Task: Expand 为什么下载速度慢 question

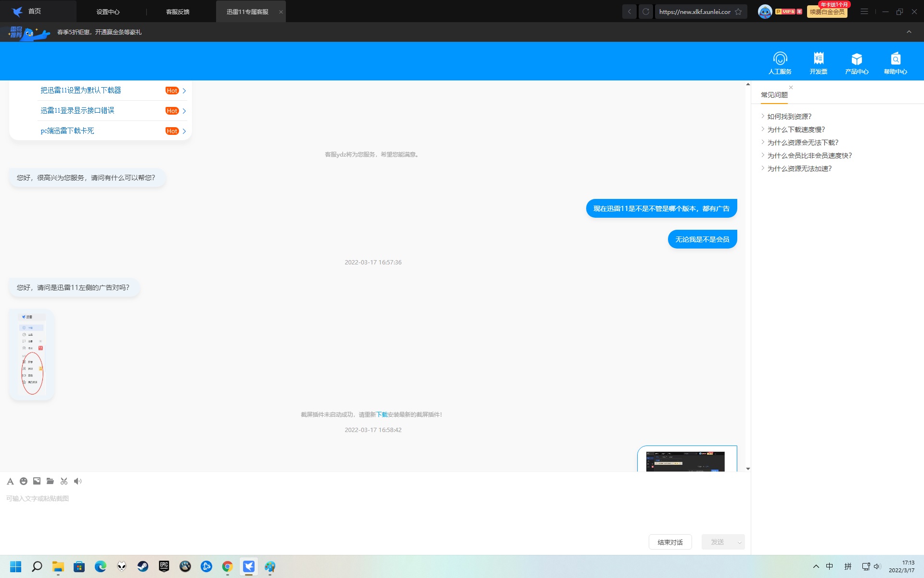Action: [796, 130]
